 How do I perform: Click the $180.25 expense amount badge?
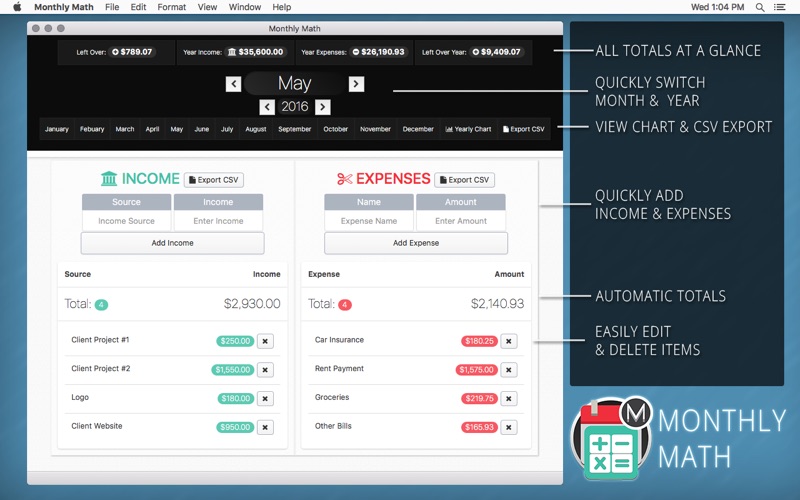(479, 341)
